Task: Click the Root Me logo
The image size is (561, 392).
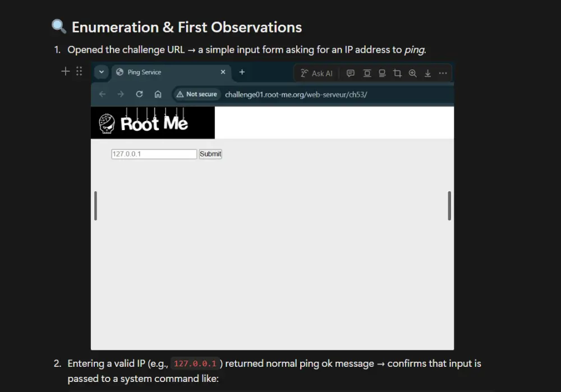Action: [x=153, y=123]
